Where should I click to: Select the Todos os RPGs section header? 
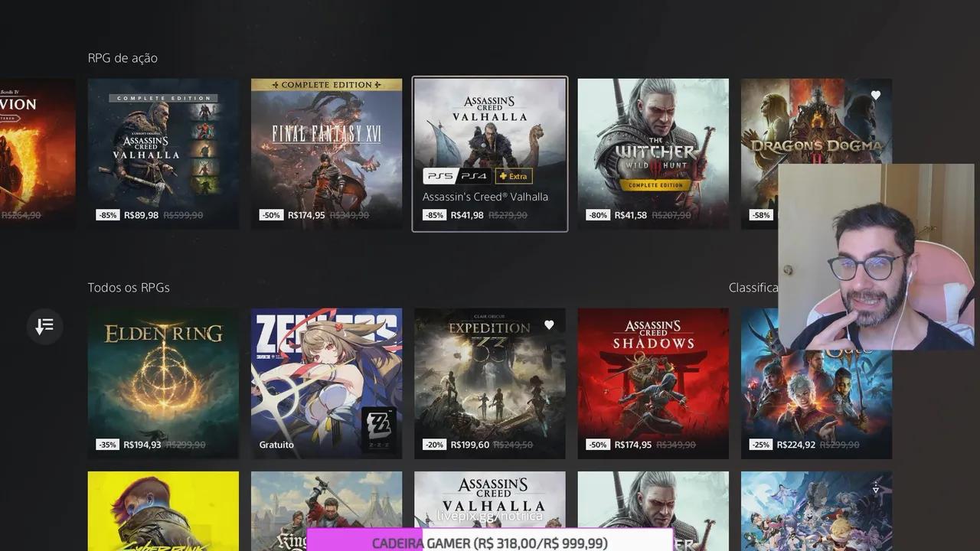(x=129, y=287)
